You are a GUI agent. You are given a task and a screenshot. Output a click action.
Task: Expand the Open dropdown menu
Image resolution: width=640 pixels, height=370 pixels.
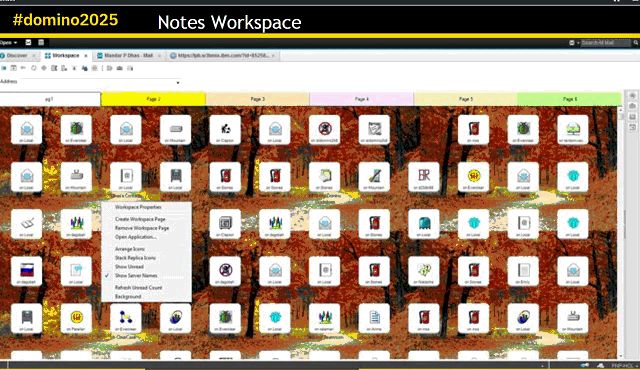pos(9,42)
